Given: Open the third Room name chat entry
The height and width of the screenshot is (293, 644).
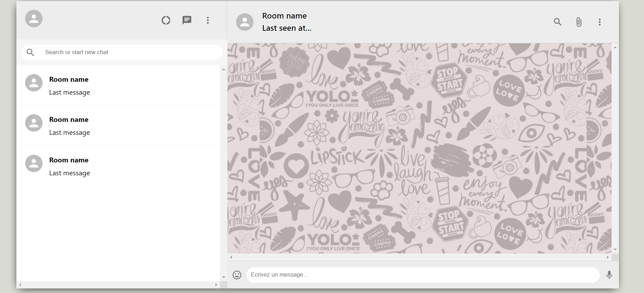Looking at the screenshot, I should tap(119, 166).
